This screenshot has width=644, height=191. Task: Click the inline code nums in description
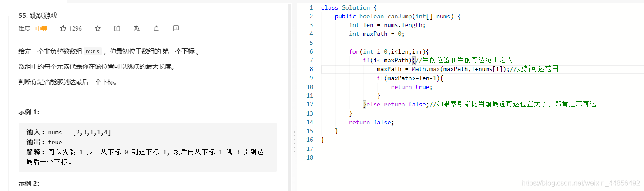[92, 51]
